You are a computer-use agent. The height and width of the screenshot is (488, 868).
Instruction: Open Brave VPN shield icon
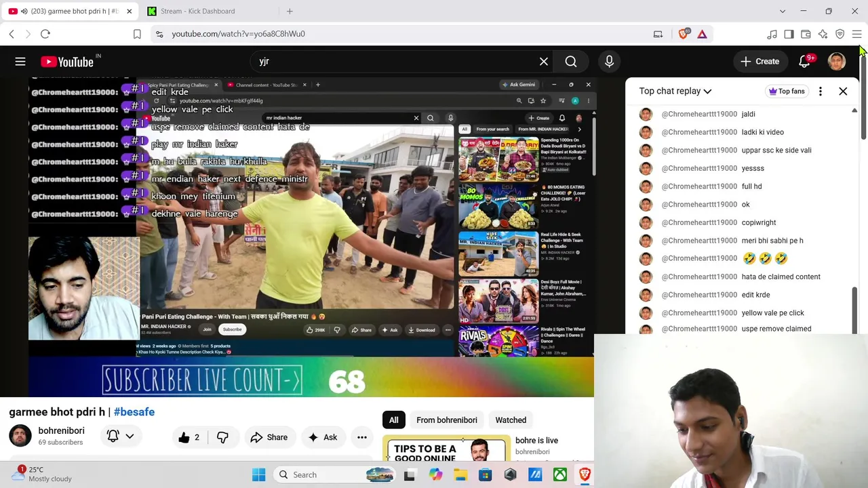(x=840, y=34)
